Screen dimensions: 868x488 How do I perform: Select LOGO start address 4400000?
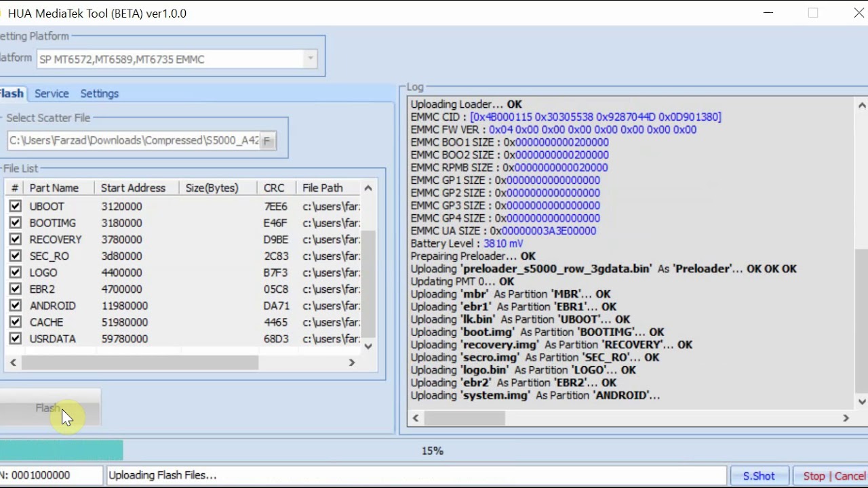click(x=121, y=272)
